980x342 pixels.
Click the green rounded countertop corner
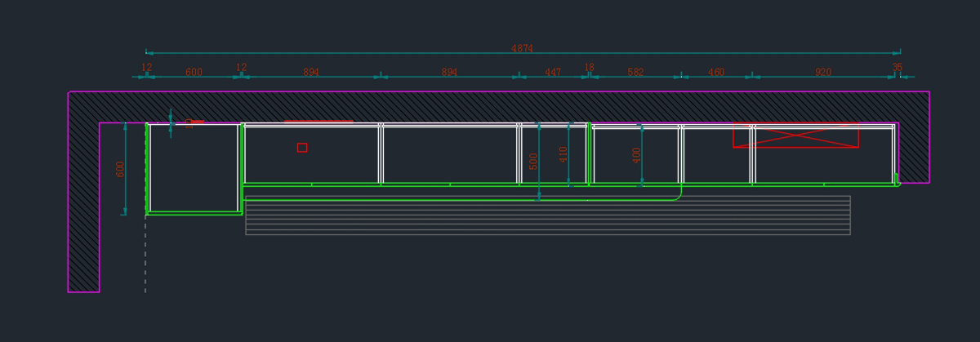point(678,196)
